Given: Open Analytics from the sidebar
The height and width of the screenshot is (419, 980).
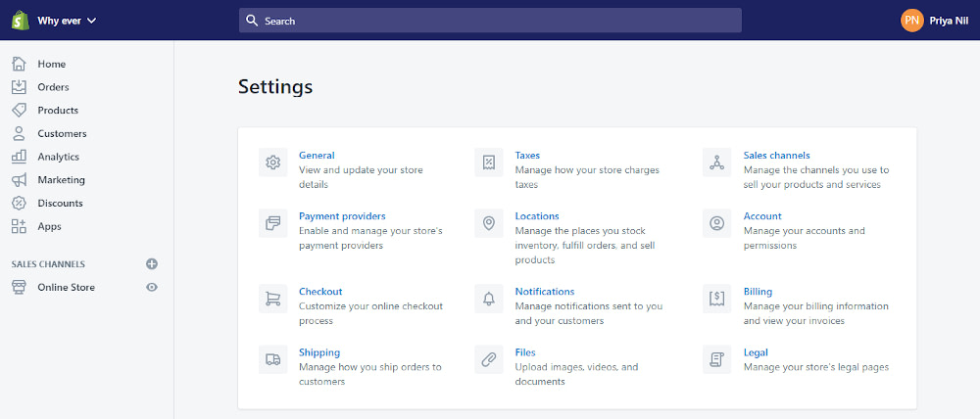Looking at the screenshot, I should 58,157.
